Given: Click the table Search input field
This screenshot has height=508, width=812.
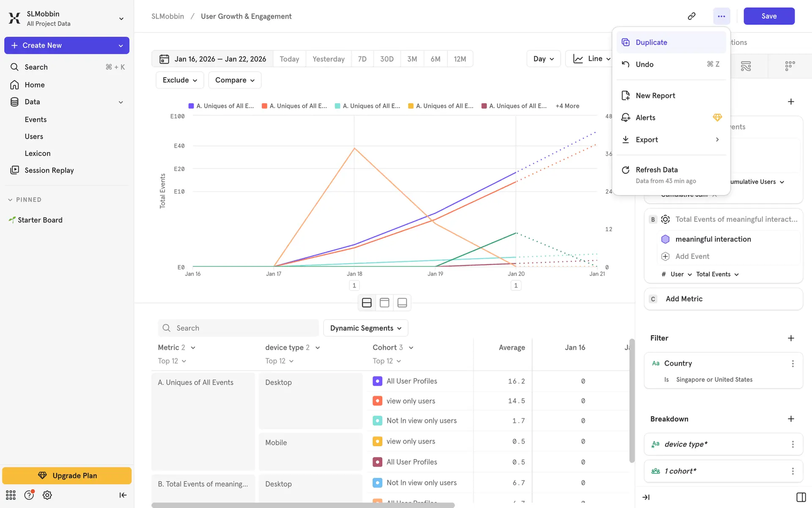Looking at the screenshot, I should 243,328.
